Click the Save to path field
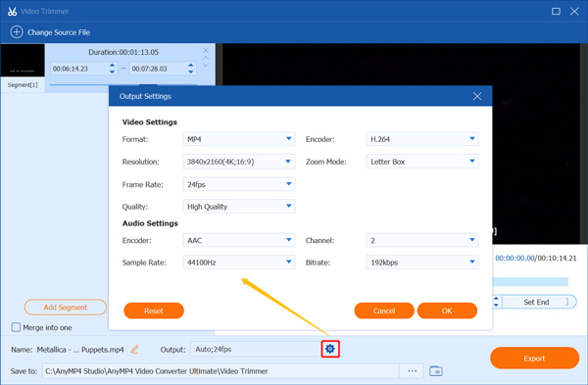This screenshot has width=588, height=385. 220,371
